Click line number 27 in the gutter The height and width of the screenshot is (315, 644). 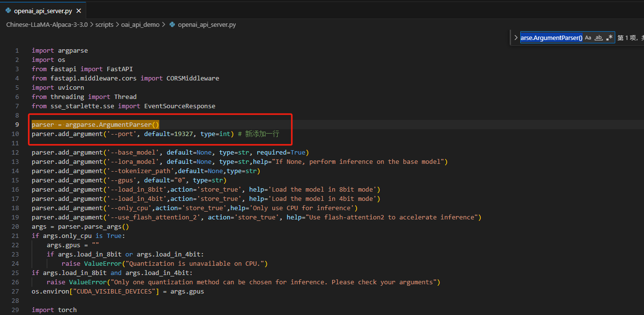pyautogui.click(x=15, y=292)
